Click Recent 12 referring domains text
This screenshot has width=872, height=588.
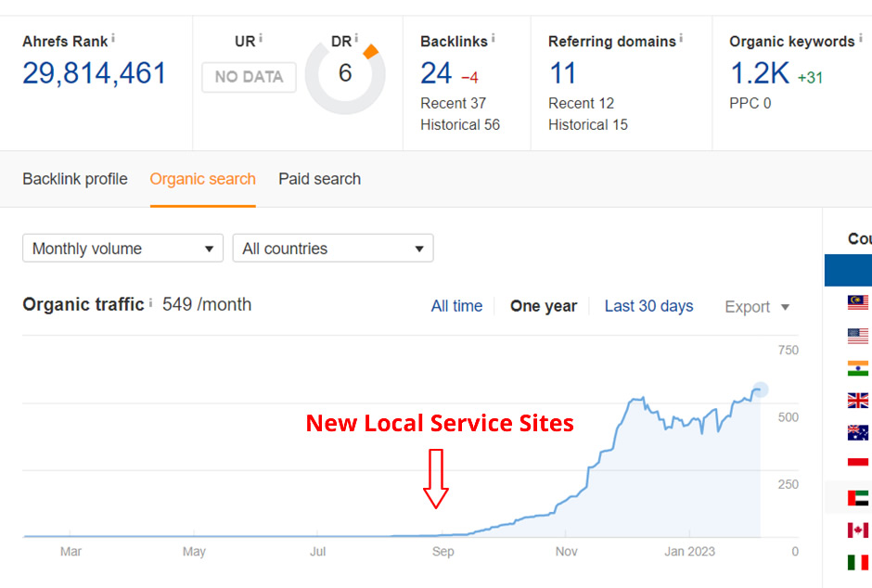[581, 103]
